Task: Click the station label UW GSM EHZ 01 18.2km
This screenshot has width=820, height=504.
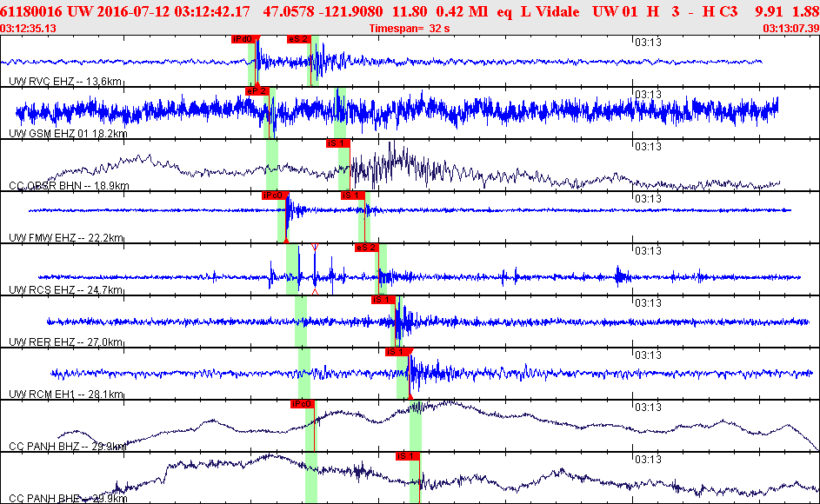Action: tap(68, 134)
